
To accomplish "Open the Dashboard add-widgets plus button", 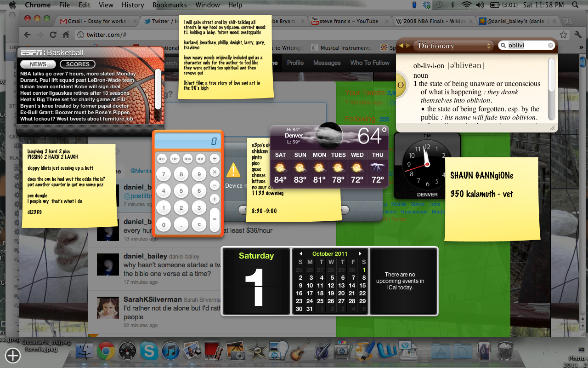I will [12, 355].
